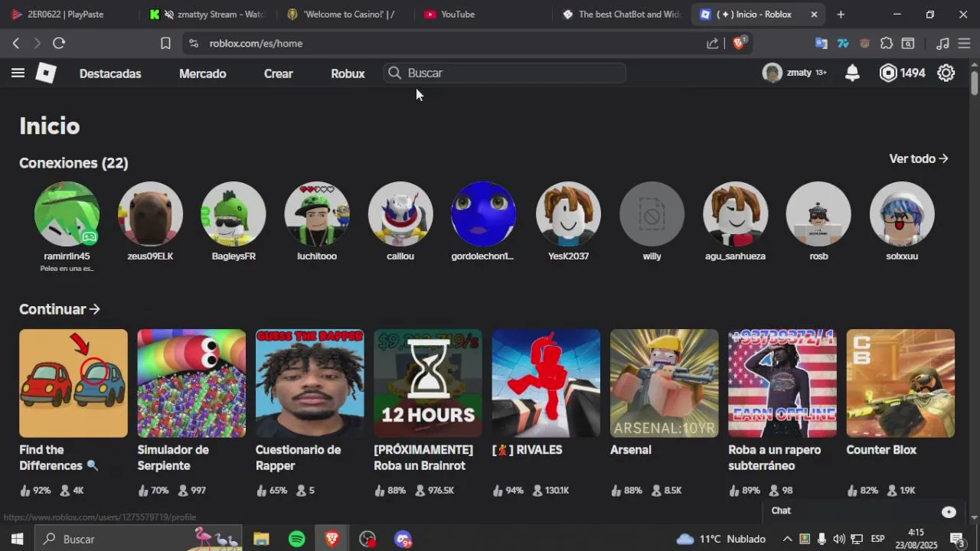Open luchitooo friend avatar
Viewport: 980px width, 551px height.
tap(317, 214)
